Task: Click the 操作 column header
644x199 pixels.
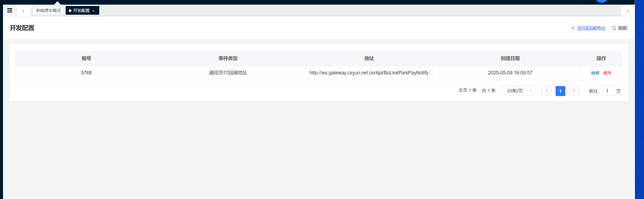Action: click(601, 58)
